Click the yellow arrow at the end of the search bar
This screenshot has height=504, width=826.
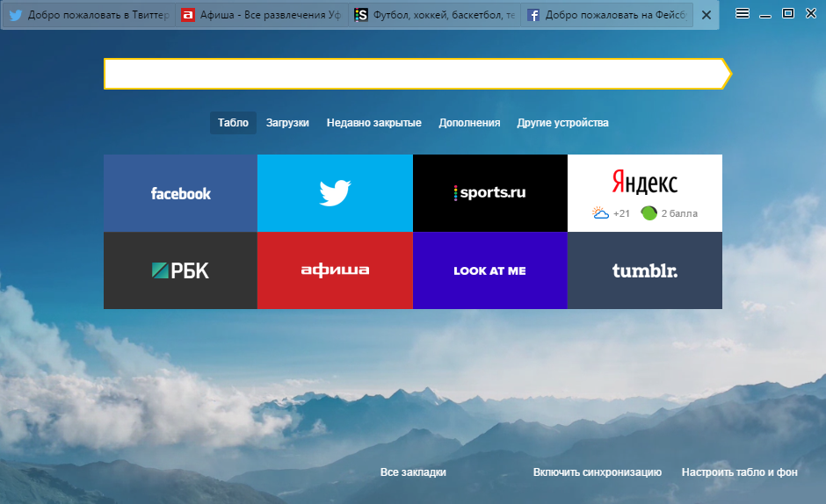(727, 74)
